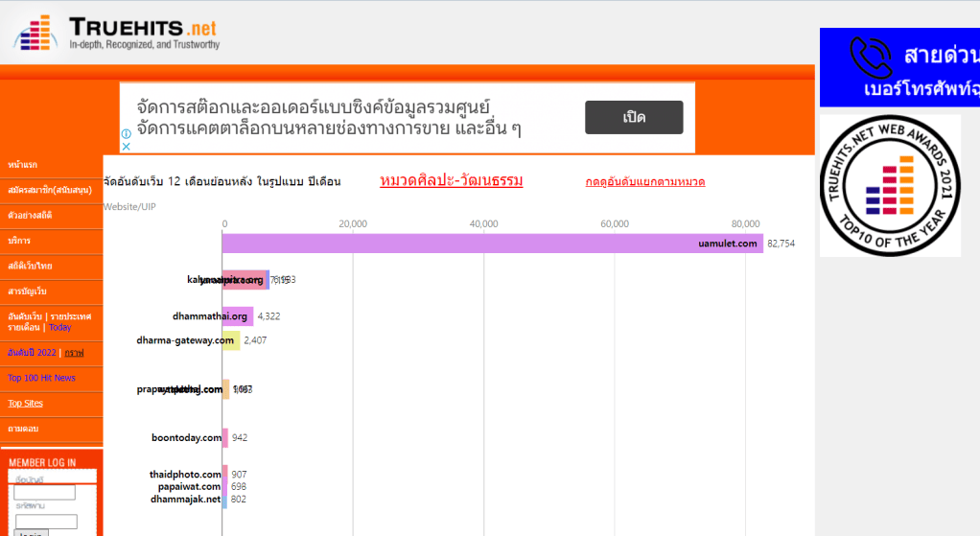The image size is (980, 536).
Task: Open the Top 100 Hit News link
Action: (41, 378)
